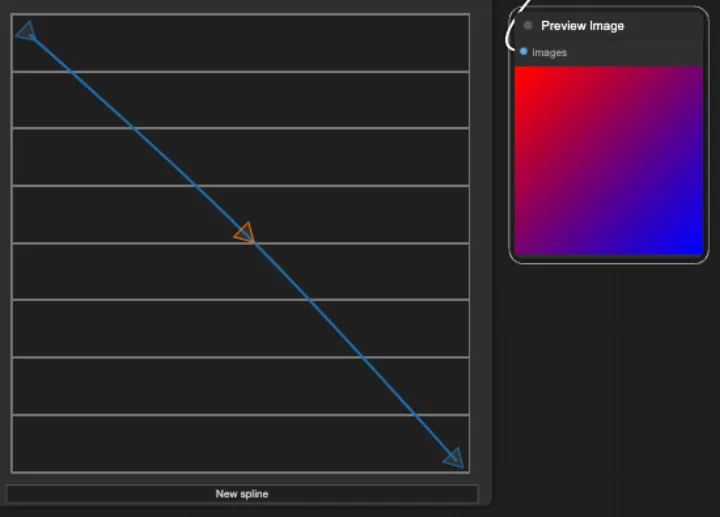Click the Preview Image node collapse dot
Viewport: 720px width, 517px height.
click(528, 25)
